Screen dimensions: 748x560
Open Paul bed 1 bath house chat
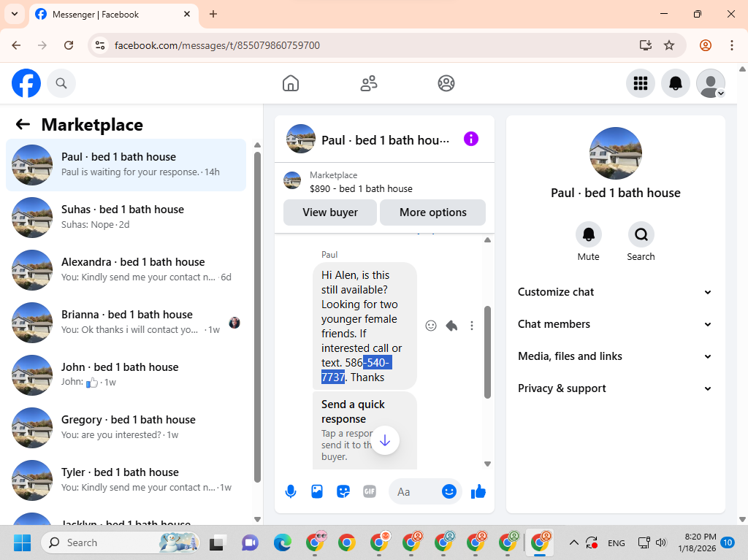(126, 165)
